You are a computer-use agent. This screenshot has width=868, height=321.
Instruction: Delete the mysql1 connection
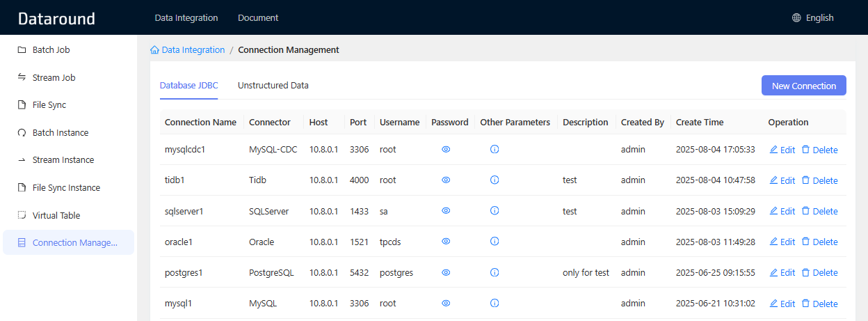coord(819,304)
